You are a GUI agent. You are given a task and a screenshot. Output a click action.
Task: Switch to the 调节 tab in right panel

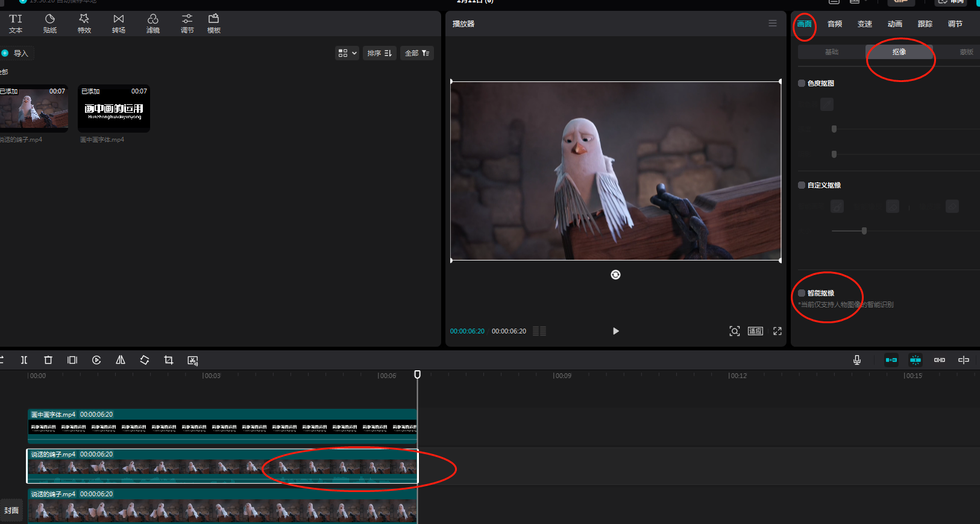tap(955, 24)
